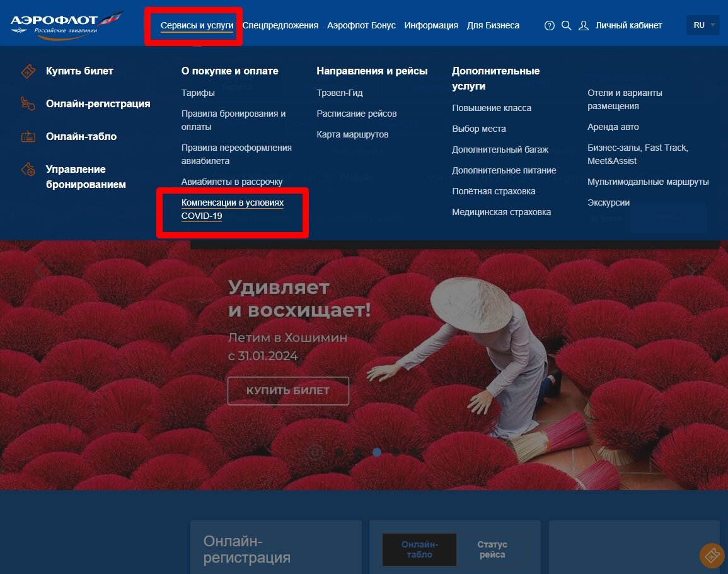Click the search magnifier icon
Viewport: 728px width, 574px height.
pyautogui.click(x=566, y=25)
